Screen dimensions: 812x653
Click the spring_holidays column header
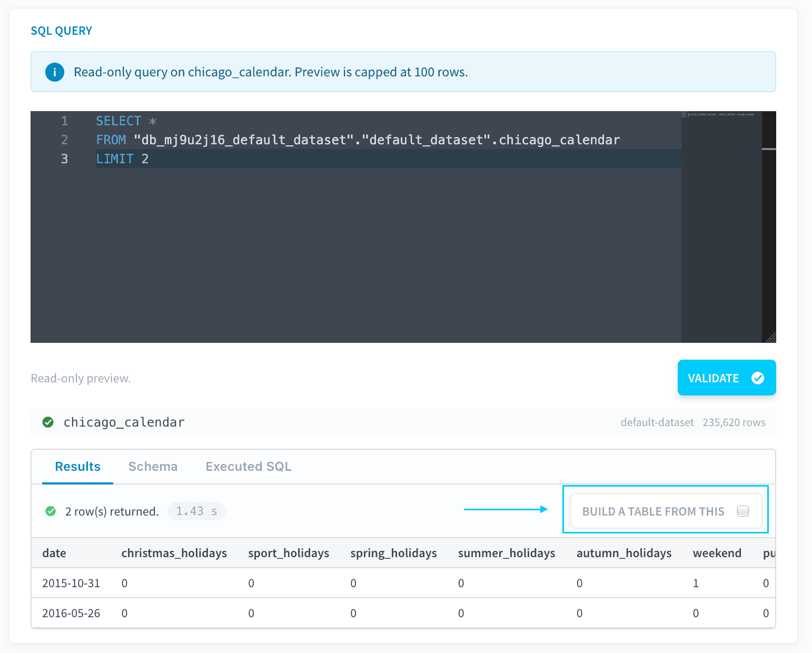tap(393, 553)
